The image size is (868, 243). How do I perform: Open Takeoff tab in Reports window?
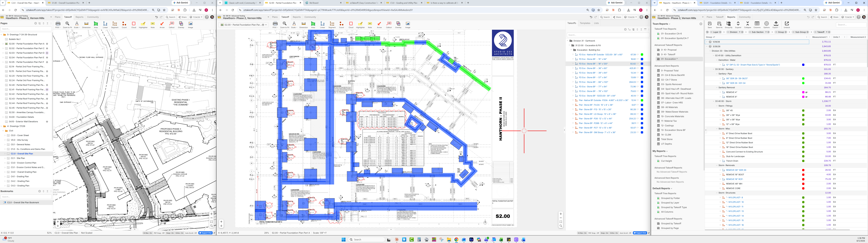(720, 17)
